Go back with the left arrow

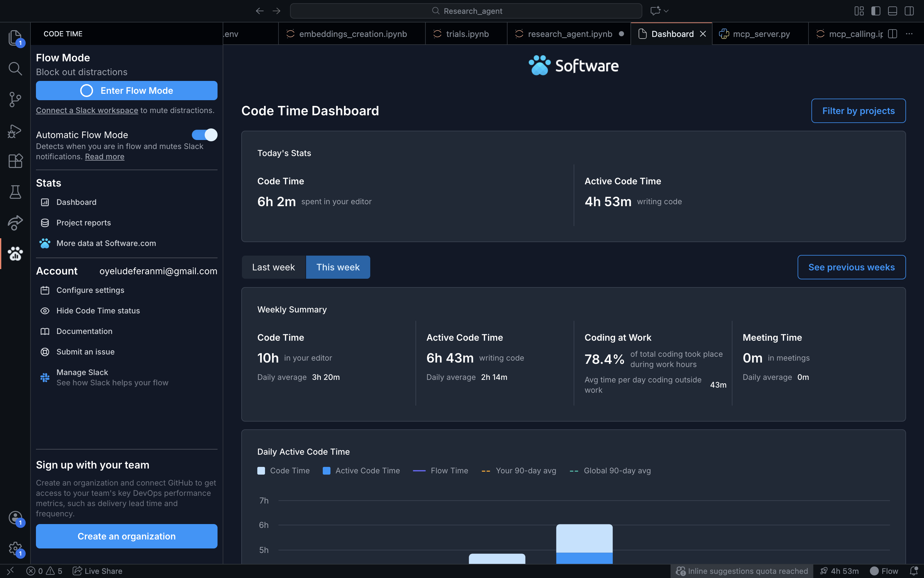coord(260,11)
